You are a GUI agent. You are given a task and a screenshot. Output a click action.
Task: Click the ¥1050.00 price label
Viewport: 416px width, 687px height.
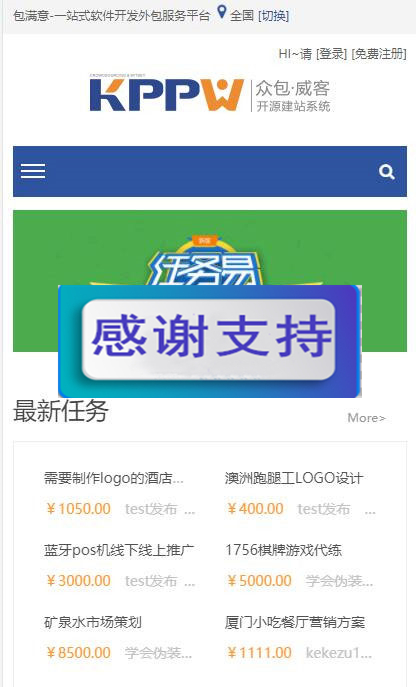point(78,509)
